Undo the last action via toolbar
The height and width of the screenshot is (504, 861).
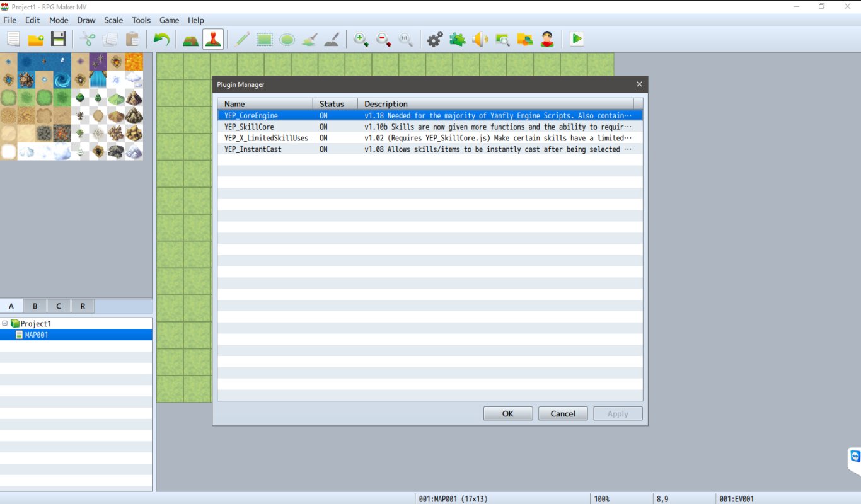161,39
